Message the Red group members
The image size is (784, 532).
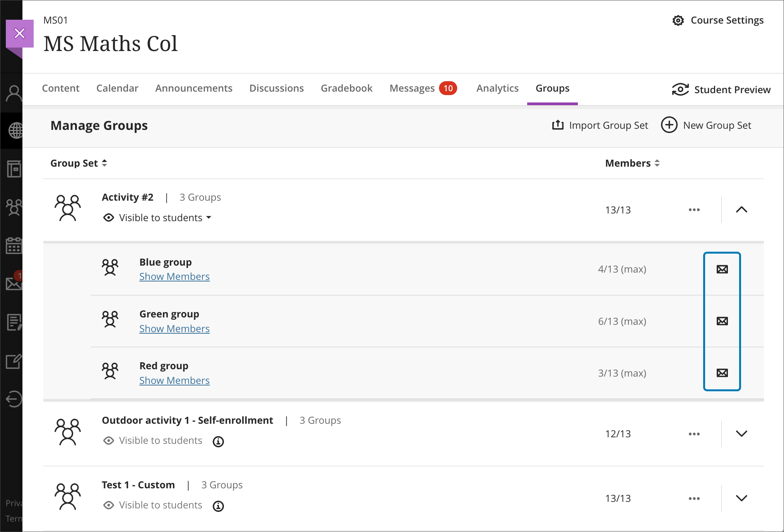722,373
